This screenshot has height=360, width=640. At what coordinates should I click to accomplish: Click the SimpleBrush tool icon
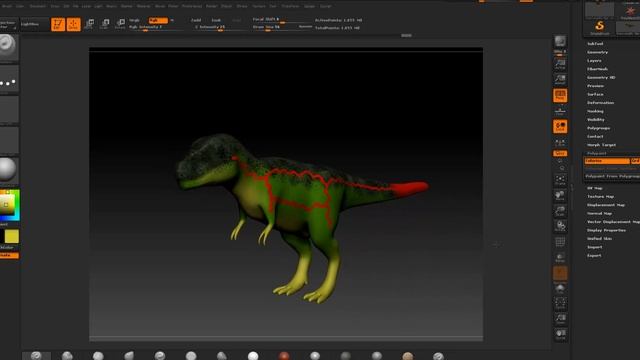[x=599, y=28]
